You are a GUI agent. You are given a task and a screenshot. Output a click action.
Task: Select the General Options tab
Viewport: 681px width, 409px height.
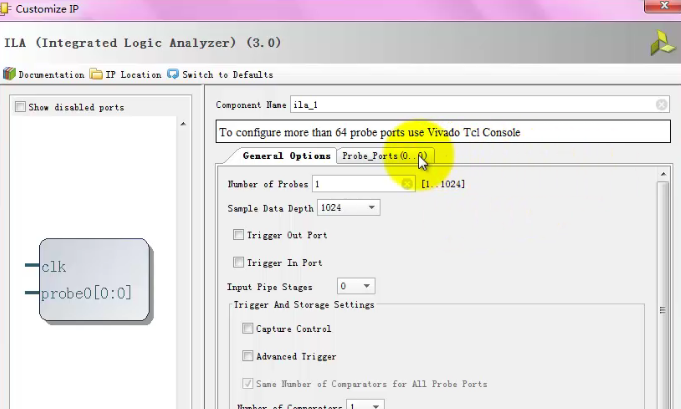[x=286, y=156]
